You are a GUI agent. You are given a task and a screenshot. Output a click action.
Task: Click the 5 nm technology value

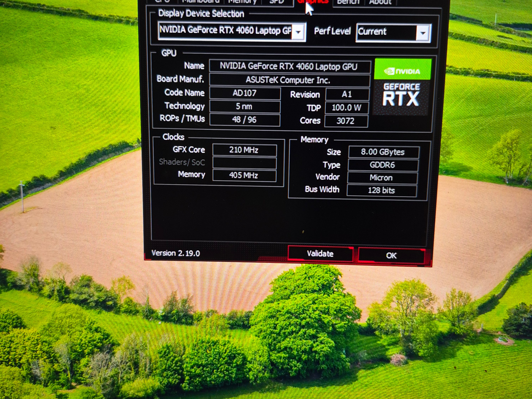pos(244,106)
